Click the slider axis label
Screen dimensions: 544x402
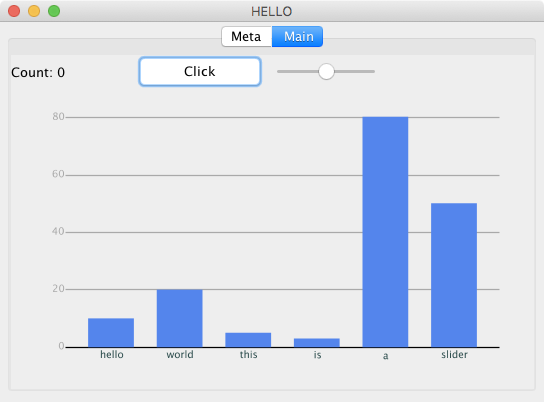454,354
